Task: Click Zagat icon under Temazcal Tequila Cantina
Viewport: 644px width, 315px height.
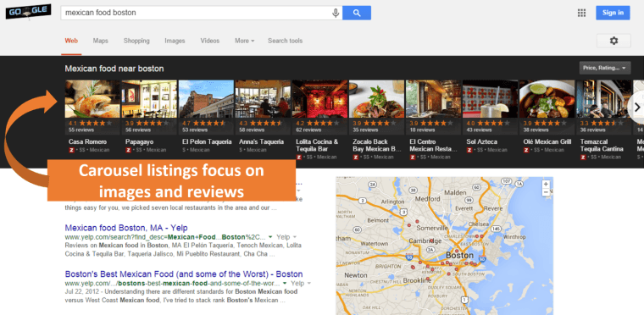Action: pos(583,157)
